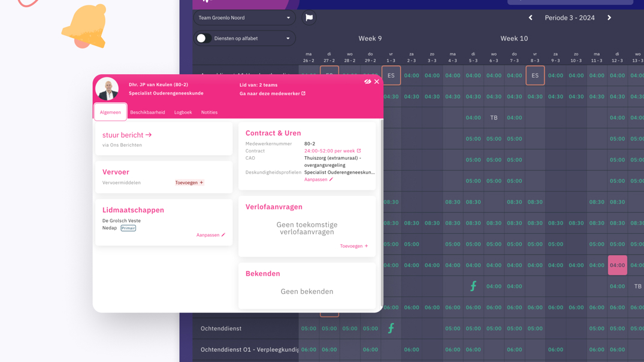
Task: Add a Vervoermiddelen entry via Toevoegen
Action: click(x=189, y=182)
